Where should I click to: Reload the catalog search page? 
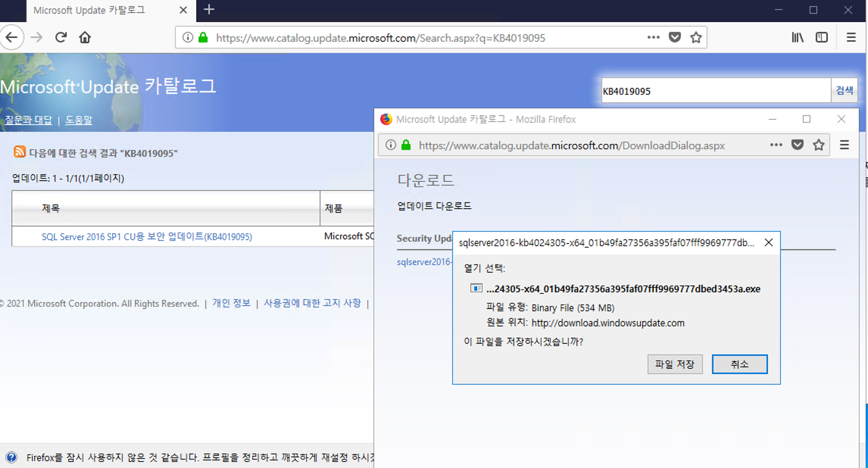point(61,37)
